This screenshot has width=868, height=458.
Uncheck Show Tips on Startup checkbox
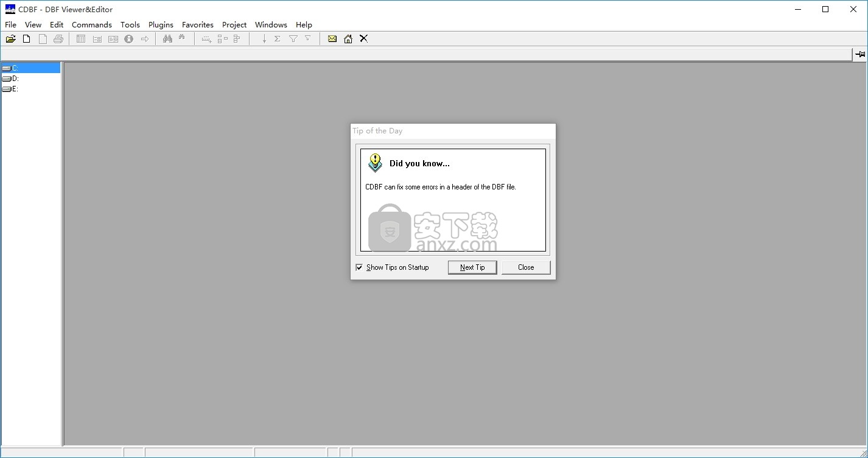tap(359, 267)
